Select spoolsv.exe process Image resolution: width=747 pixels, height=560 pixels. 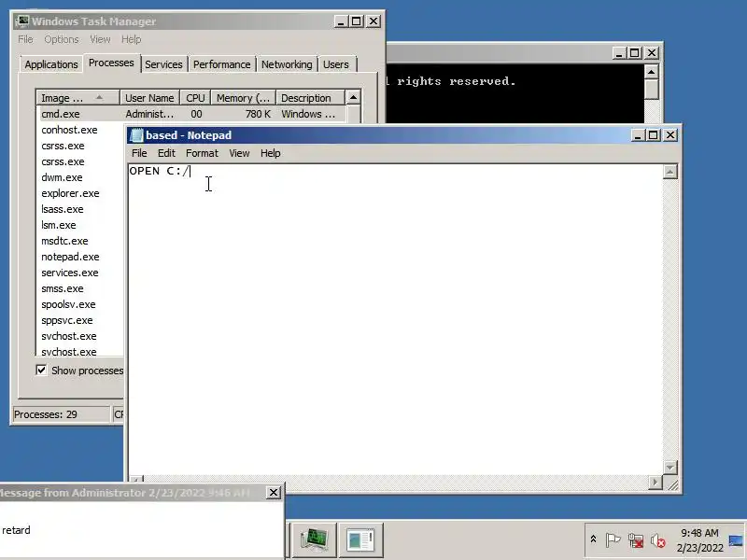point(68,304)
